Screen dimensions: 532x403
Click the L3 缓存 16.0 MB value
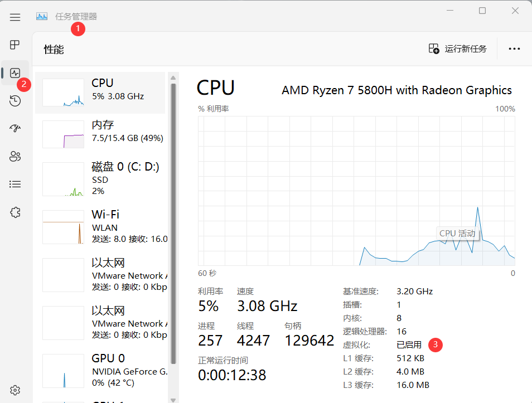pos(413,385)
